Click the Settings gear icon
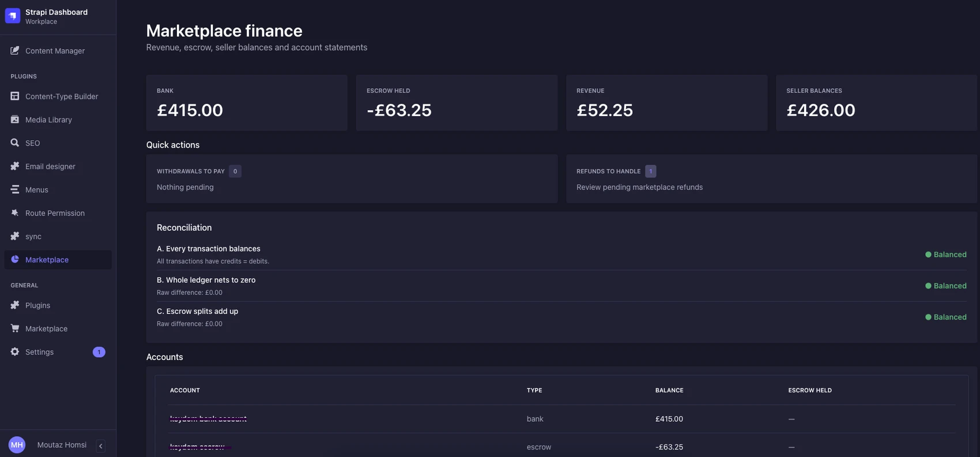 tap(15, 351)
